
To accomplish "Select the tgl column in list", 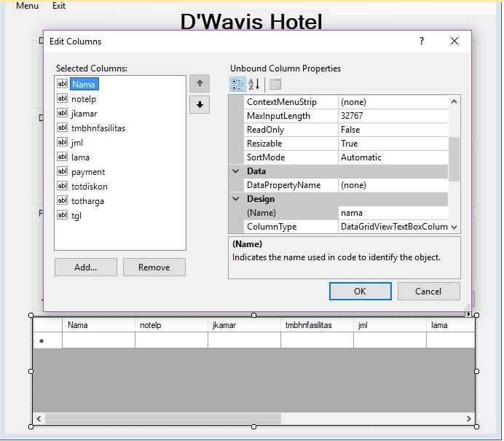I will 76,216.
